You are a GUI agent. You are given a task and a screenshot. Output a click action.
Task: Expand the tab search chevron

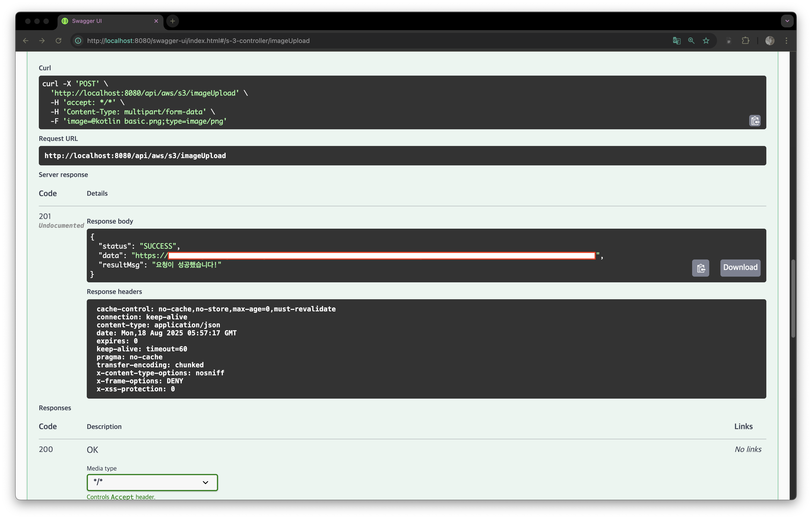point(787,21)
